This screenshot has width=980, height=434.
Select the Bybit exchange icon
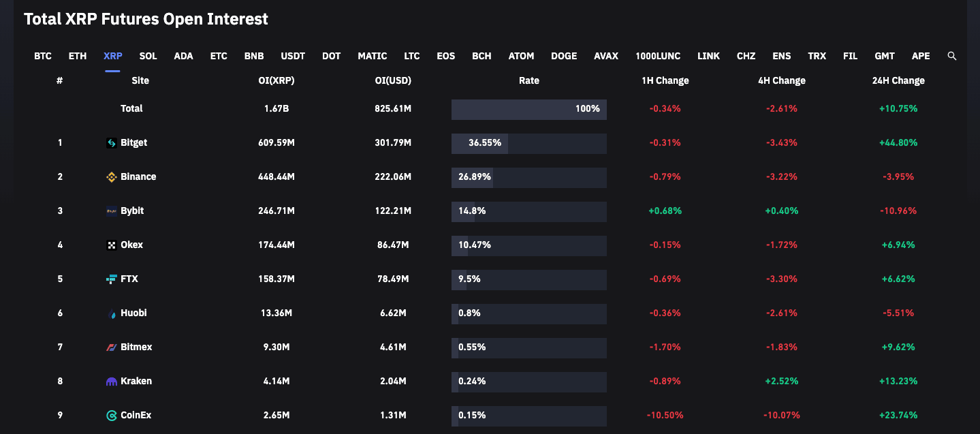point(110,211)
